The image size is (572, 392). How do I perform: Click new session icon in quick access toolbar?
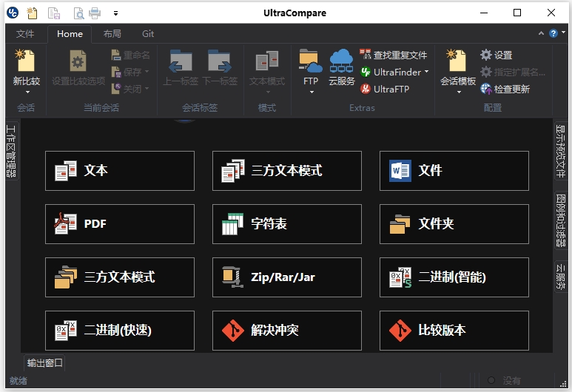point(32,13)
